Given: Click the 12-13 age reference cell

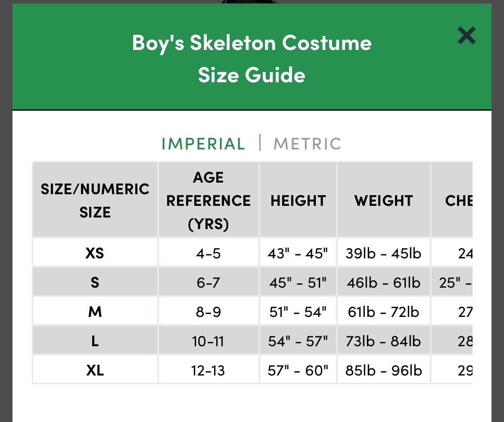Looking at the screenshot, I should (x=208, y=370).
